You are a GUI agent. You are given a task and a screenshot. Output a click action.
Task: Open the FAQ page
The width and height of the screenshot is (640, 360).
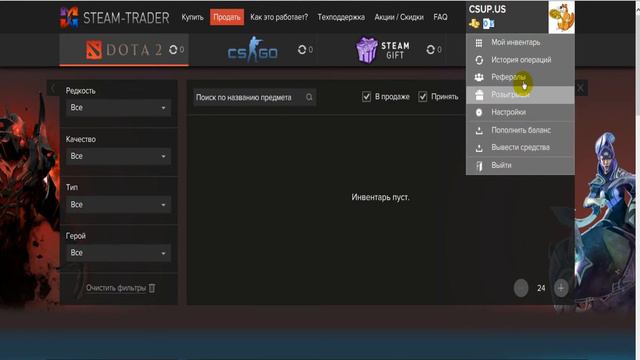click(x=440, y=17)
